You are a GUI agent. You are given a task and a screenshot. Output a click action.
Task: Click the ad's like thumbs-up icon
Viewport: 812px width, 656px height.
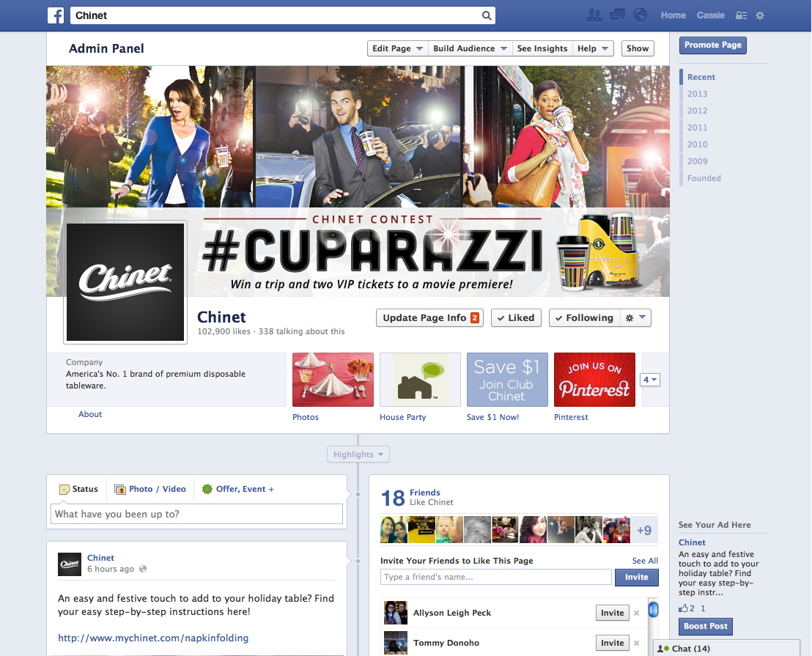click(x=683, y=608)
